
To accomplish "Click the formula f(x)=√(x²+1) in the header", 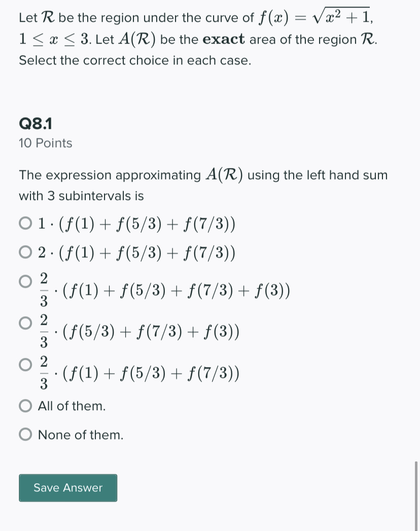I will [314, 16].
